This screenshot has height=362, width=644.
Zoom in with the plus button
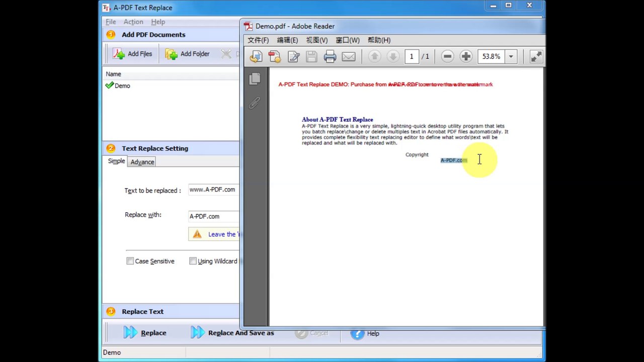coord(466,57)
